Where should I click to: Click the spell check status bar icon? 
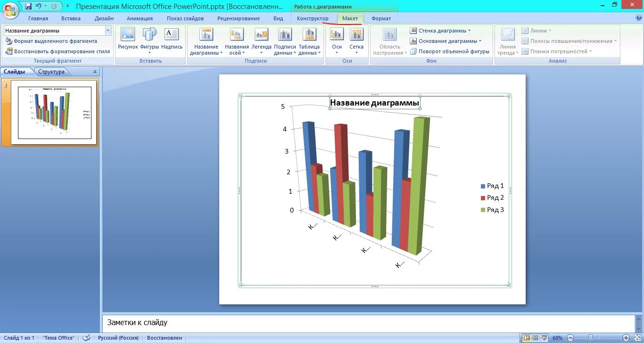pos(86,338)
